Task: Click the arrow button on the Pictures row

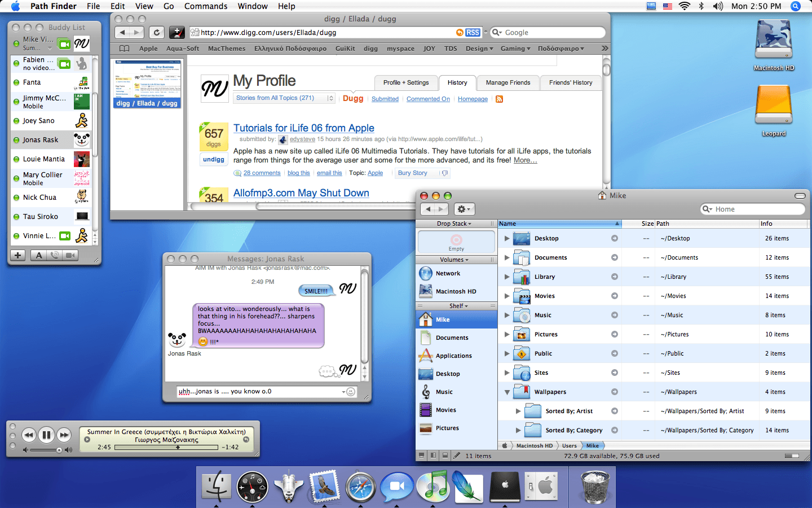Action: tap(615, 334)
